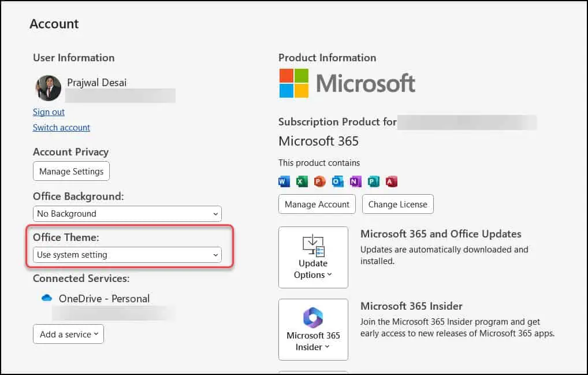The width and height of the screenshot is (588, 375).
Task: Click the Outlook app icon
Action: coord(337,181)
